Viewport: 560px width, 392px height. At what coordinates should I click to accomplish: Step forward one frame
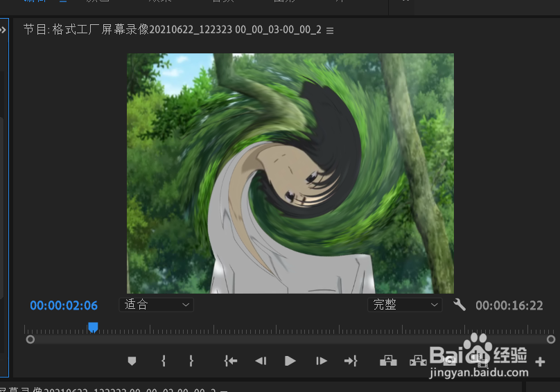(322, 361)
